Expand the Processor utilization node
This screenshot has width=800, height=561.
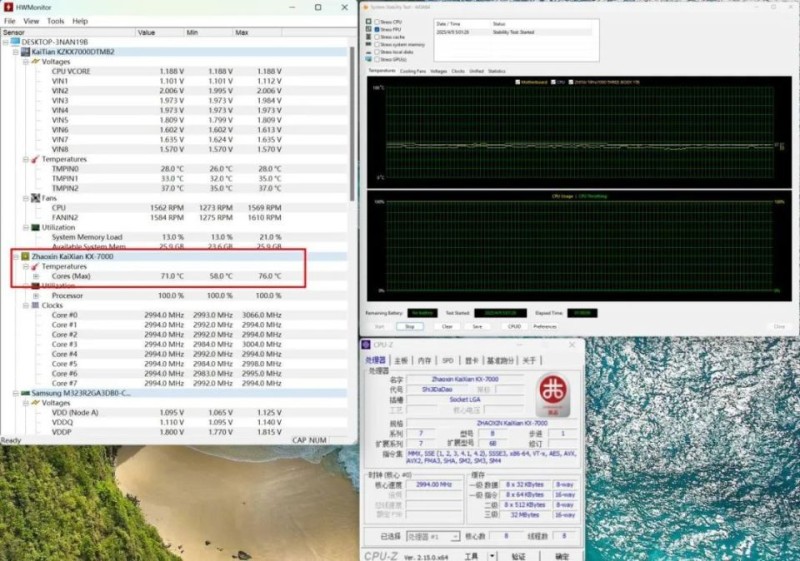click(36, 295)
